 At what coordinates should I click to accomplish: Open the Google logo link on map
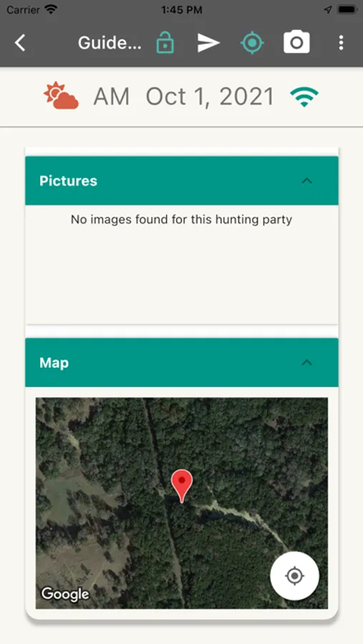[65, 594]
